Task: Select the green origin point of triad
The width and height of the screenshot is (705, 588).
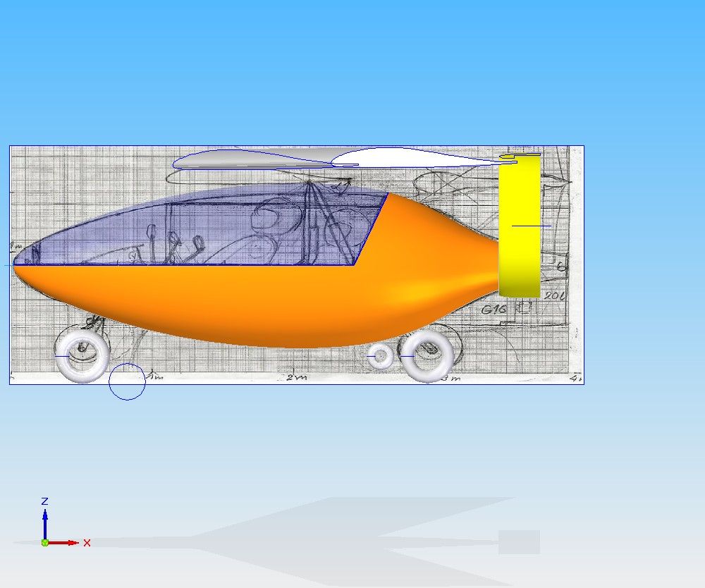Action: coord(45,542)
